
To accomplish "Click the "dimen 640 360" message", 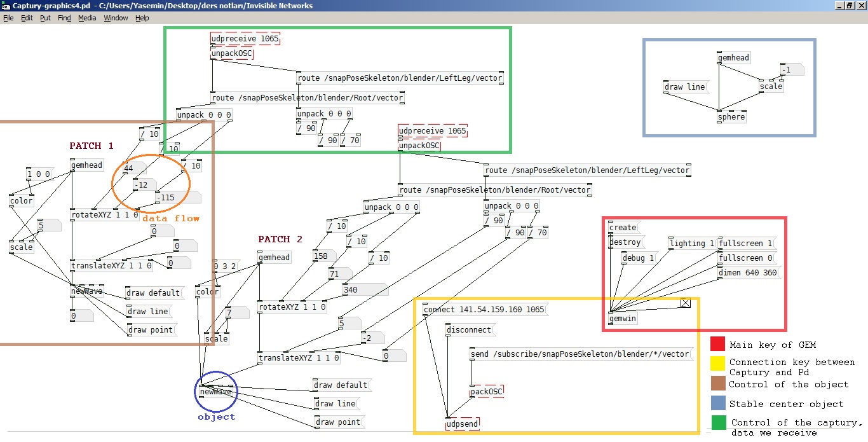I will (748, 273).
